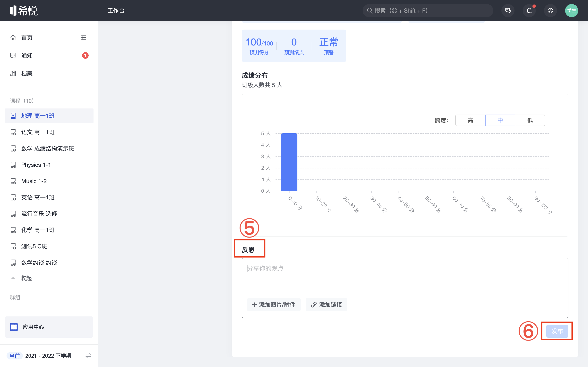This screenshot has height=367, width=588.
Task: Collapse the sidebar with the fold icon
Action: (84, 37)
